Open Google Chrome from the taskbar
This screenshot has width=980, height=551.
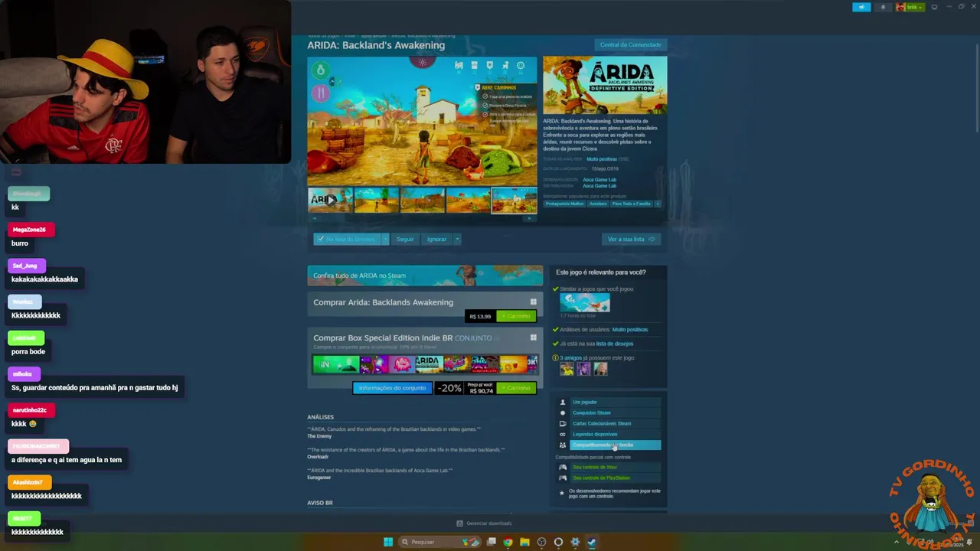point(508,542)
